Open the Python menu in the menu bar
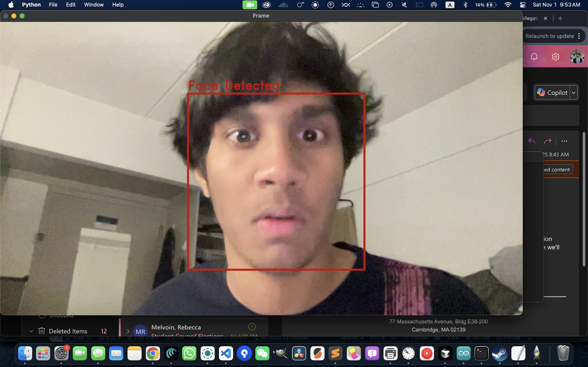588x367 pixels. click(31, 5)
